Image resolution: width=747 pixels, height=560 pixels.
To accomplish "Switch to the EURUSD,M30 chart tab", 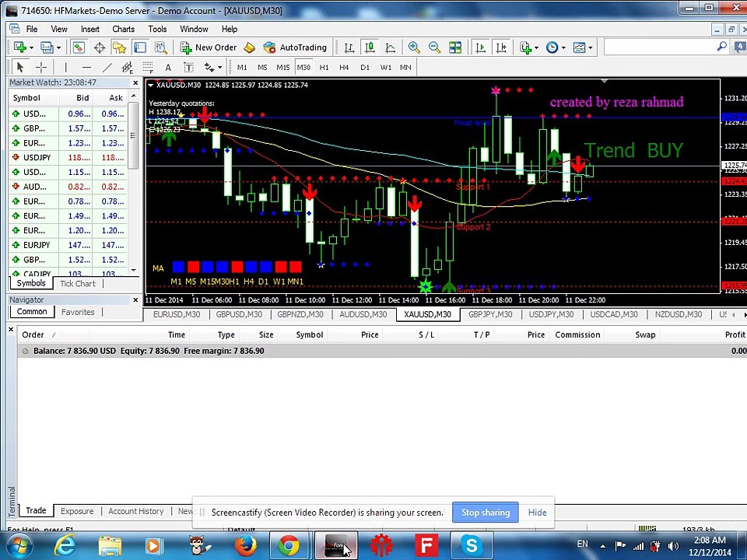I will 177,314.
